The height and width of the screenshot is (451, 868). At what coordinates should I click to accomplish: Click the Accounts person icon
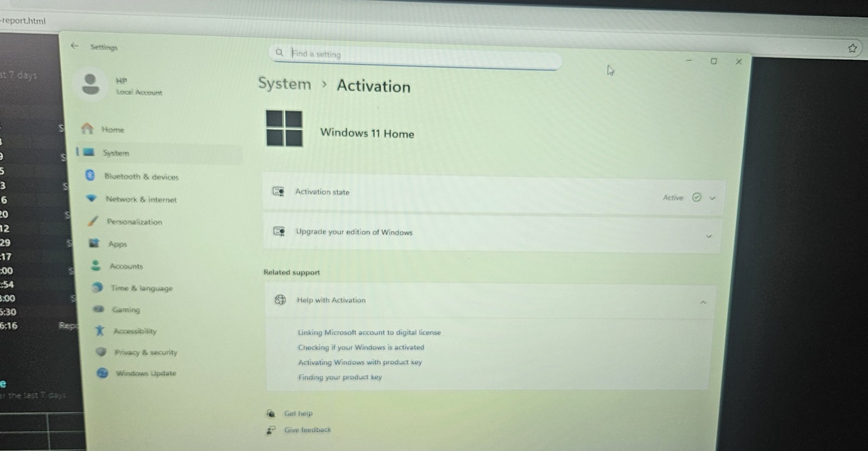[x=96, y=265]
